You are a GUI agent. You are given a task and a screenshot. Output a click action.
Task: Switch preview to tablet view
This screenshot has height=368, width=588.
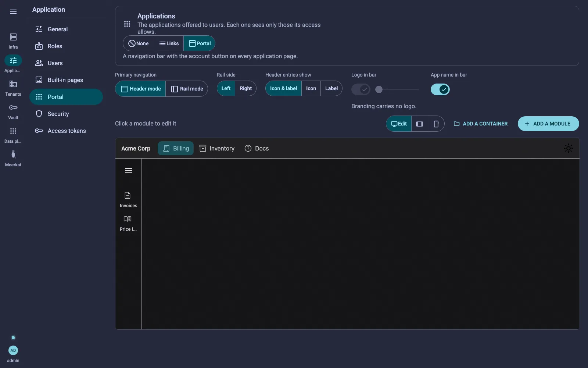[x=419, y=124]
